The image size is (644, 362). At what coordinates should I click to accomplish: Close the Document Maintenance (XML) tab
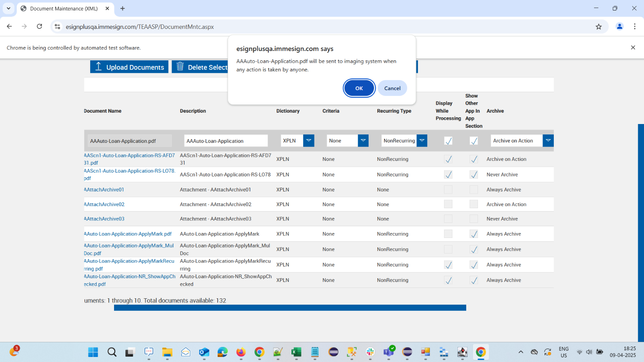pyautogui.click(x=107, y=8)
